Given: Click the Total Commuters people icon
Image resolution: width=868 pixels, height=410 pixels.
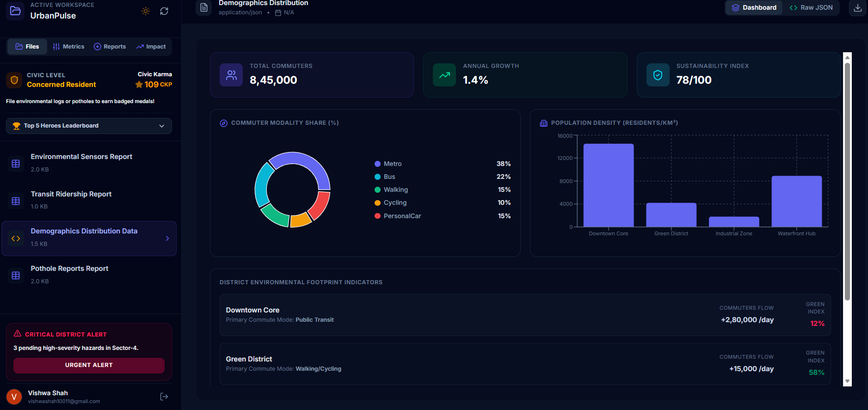Looking at the screenshot, I should pos(231,75).
